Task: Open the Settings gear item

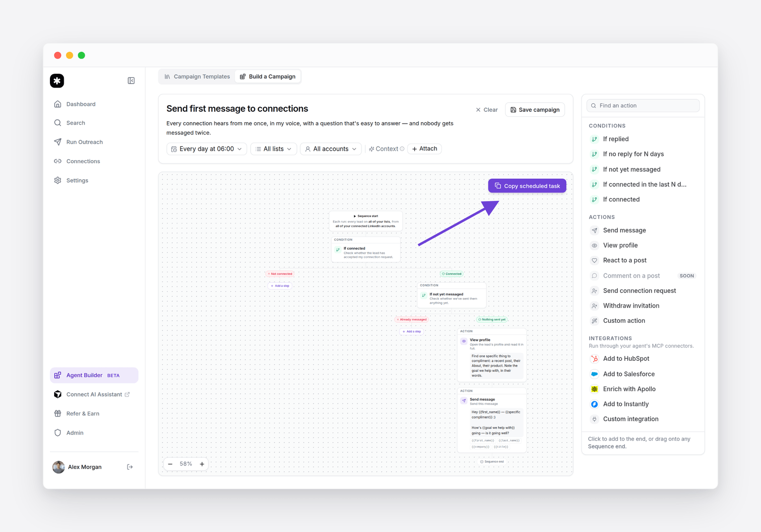Action: 94,180
